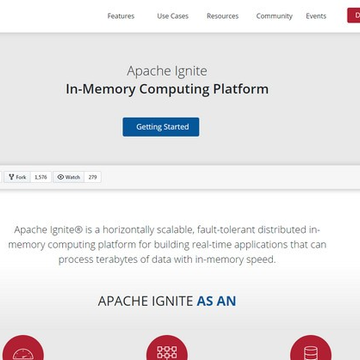Click the database cylinder circle icon
This screenshot has height=360, width=360.
[x=311, y=348]
